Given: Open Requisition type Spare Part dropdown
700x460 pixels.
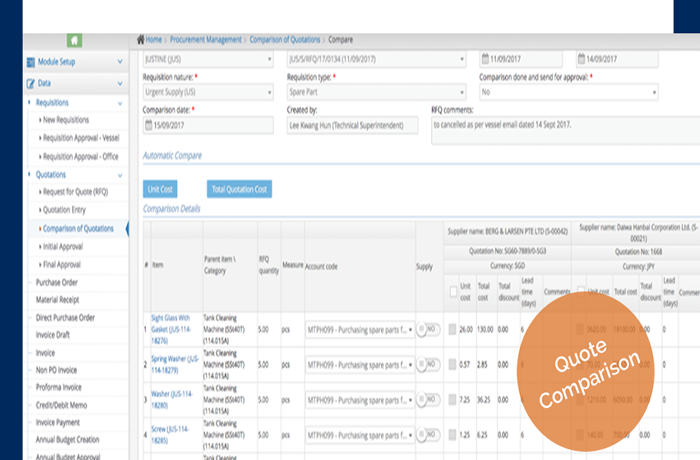Looking at the screenshot, I should click(376, 92).
